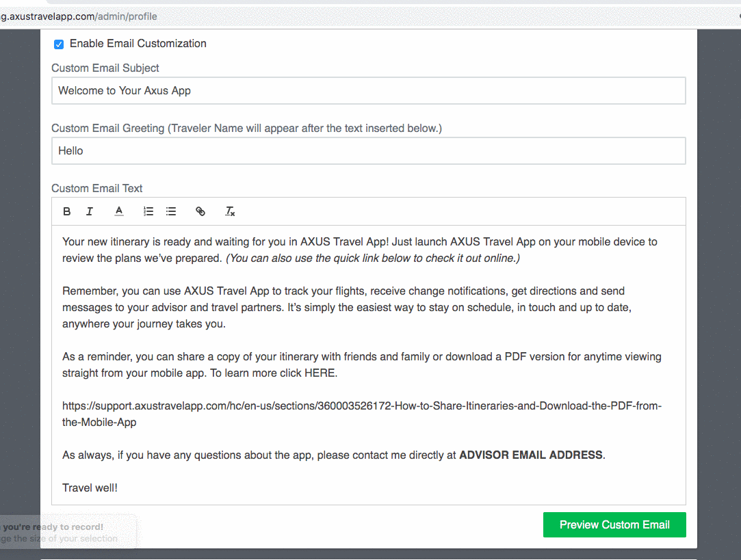Click the Preview Custom Email button

614,524
